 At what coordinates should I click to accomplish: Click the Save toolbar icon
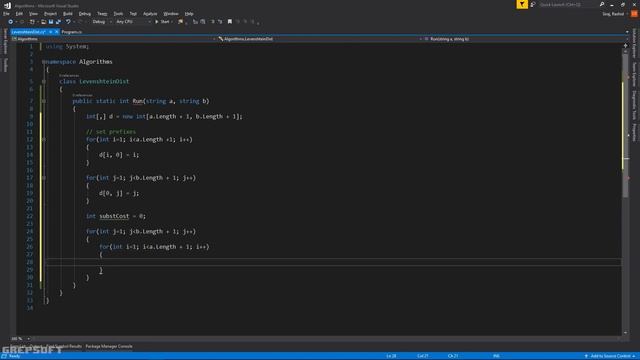(51, 22)
